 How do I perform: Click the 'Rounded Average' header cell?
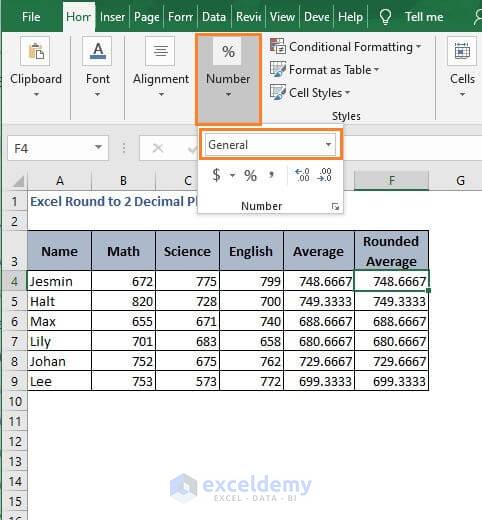coord(391,251)
